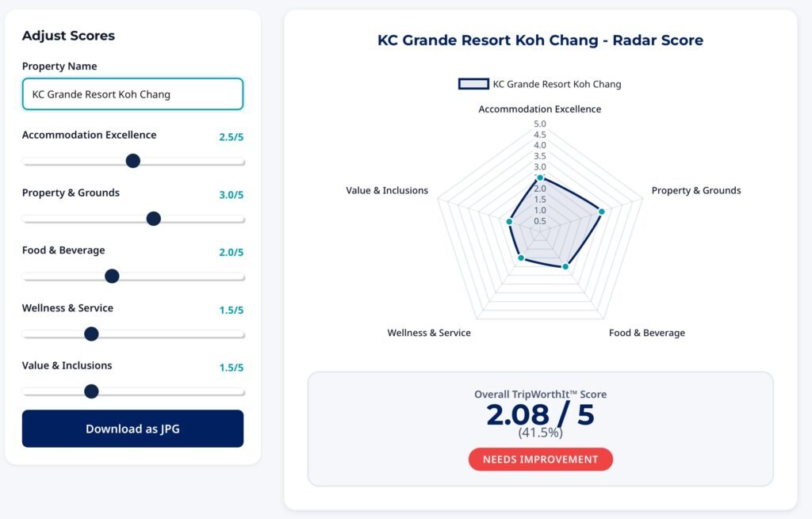Image resolution: width=812 pixels, height=519 pixels.
Task: Click the 41.5% percentage label
Action: [x=540, y=435]
